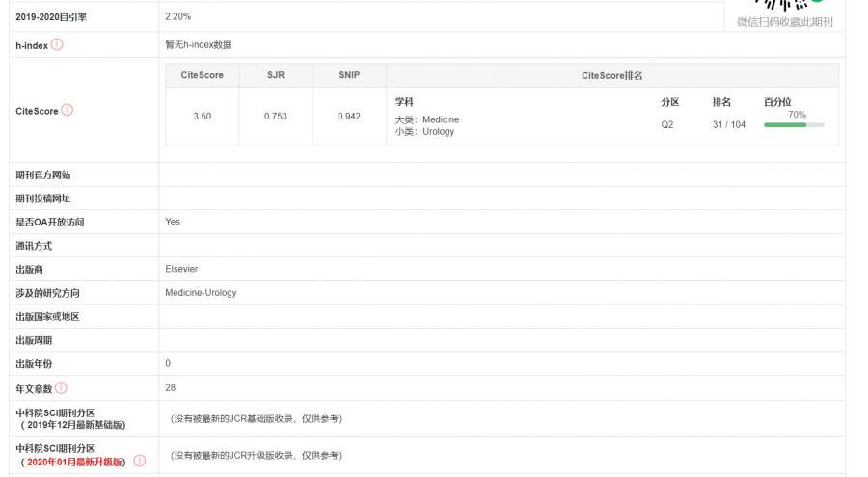Screen dimensions: 868x477
Task: Open the info icon beside 年文章数
Action: [61, 387]
